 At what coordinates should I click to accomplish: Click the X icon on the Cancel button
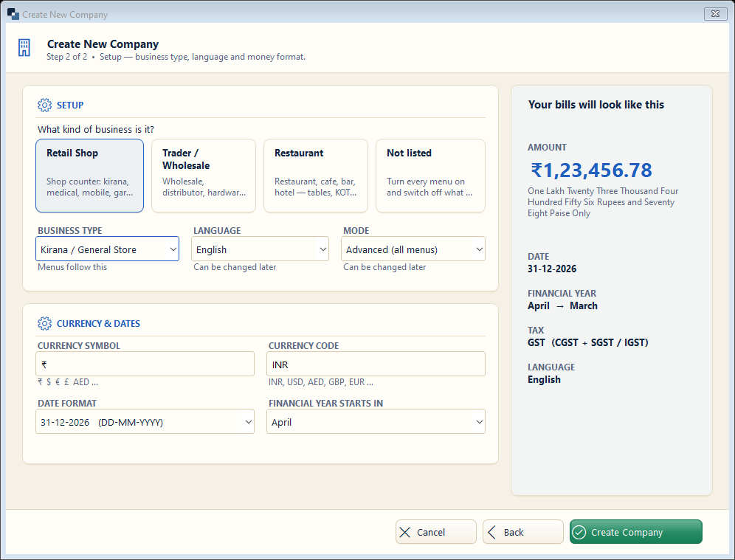point(405,533)
